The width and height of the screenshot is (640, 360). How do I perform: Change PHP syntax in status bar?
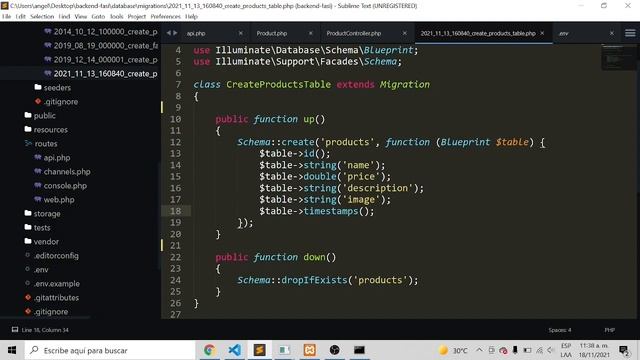click(609, 330)
